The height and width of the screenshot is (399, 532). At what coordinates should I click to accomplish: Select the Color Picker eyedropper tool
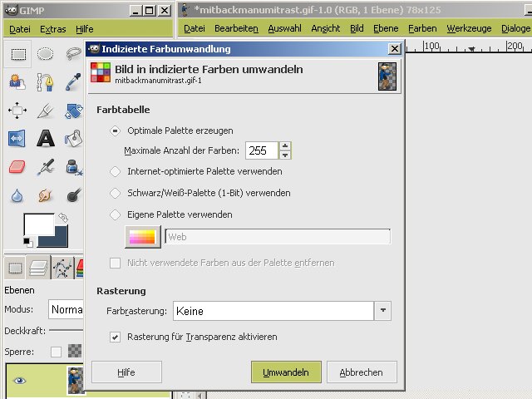click(x=73, y=82)
